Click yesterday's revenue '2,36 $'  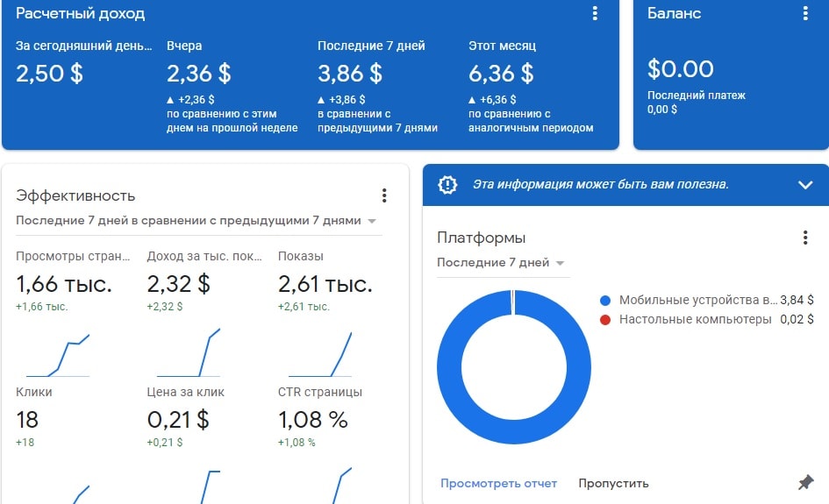(199, 74)
